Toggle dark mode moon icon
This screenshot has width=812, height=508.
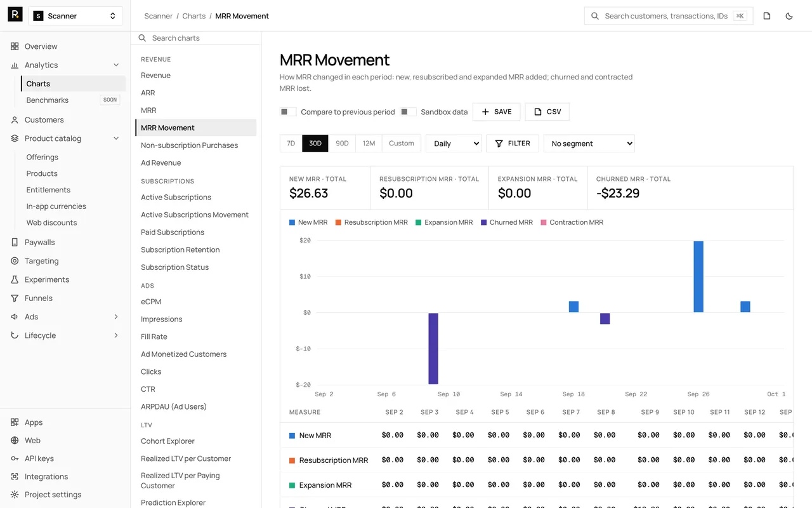coord(789,16)
